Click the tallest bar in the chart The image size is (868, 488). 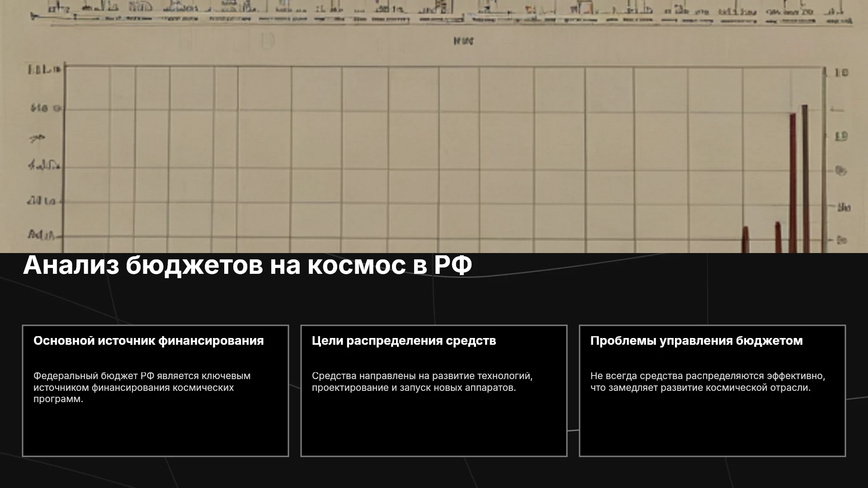[x=805, y=178]
